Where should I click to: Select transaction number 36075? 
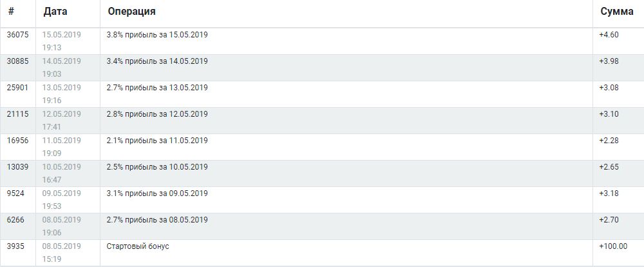pos(17,35)
